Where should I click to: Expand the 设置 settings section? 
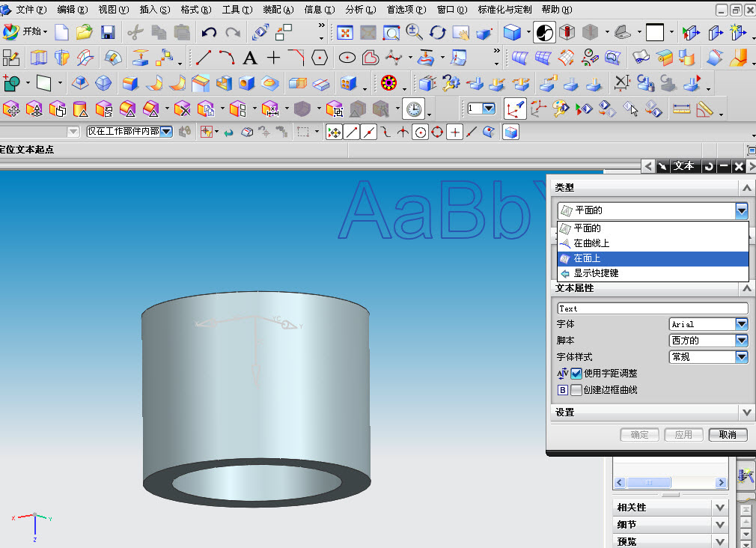click(746, 412)
